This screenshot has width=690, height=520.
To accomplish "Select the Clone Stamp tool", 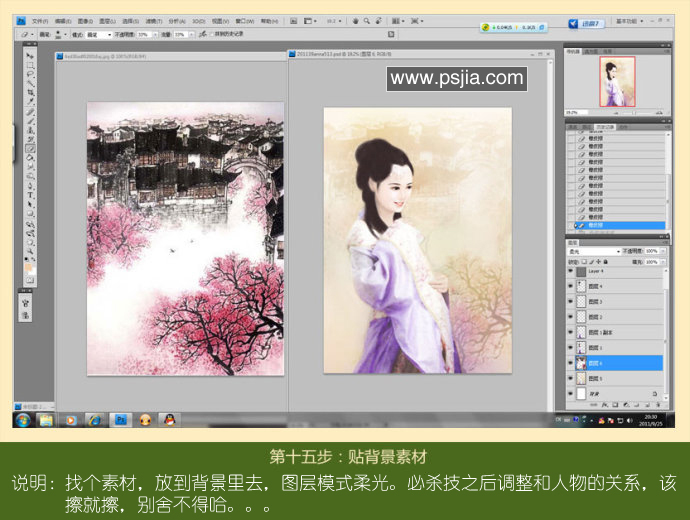I will point(30,130).
